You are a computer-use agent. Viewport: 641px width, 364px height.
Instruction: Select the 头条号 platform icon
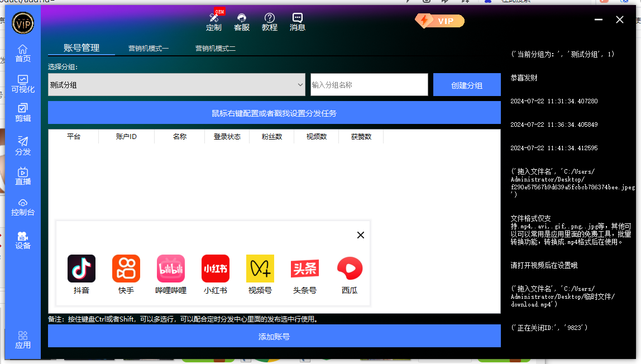coord(305,269)
